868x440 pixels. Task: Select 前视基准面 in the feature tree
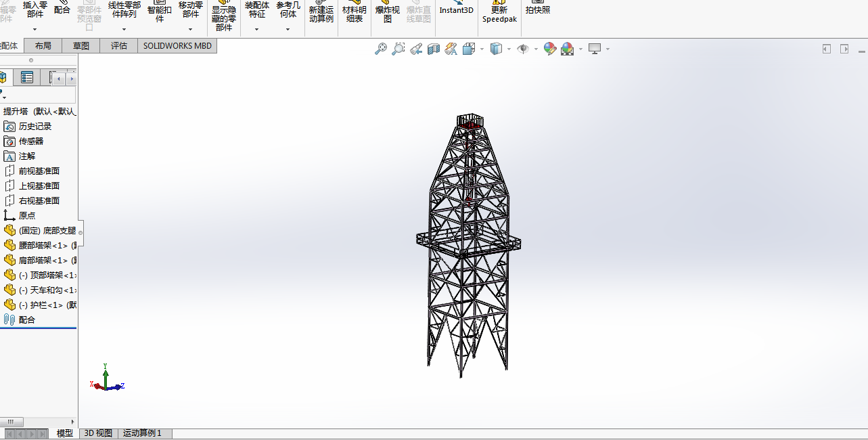[32, 171]
